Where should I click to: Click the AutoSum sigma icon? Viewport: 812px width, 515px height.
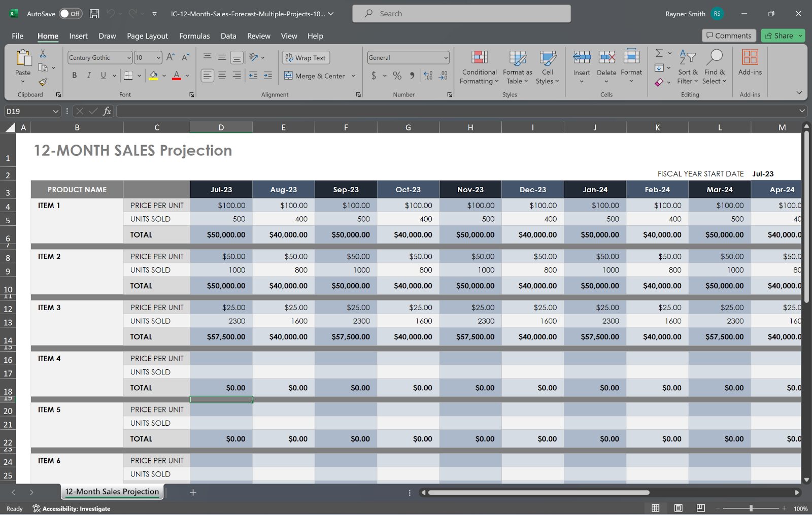click(x=659, y=53)
